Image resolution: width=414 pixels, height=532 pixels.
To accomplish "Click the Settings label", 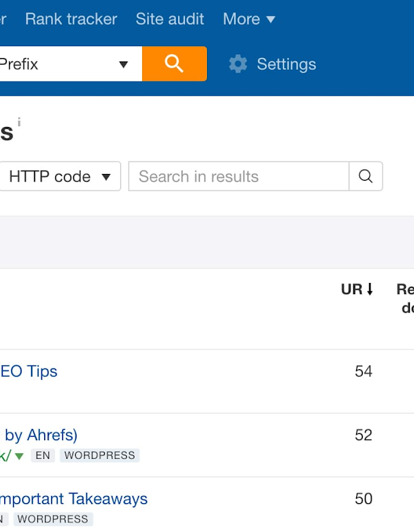I will [286, 64].
